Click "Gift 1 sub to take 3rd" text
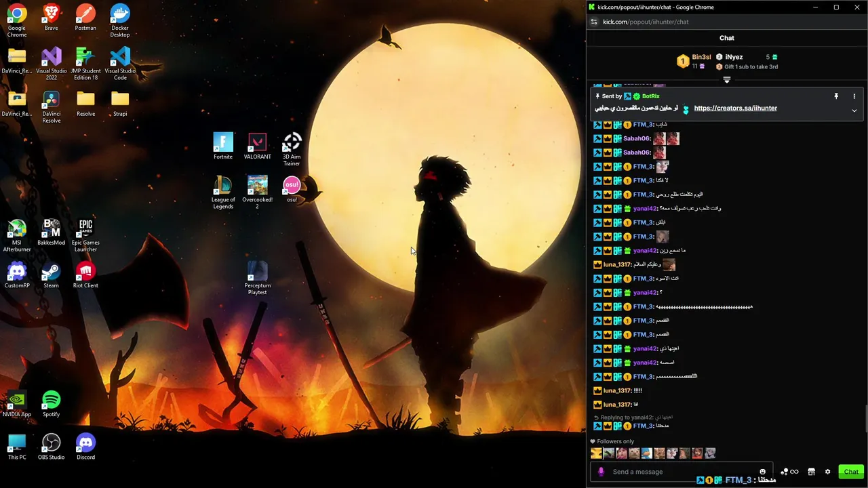This screenshot has width=868, height=488. coord(751,66)
